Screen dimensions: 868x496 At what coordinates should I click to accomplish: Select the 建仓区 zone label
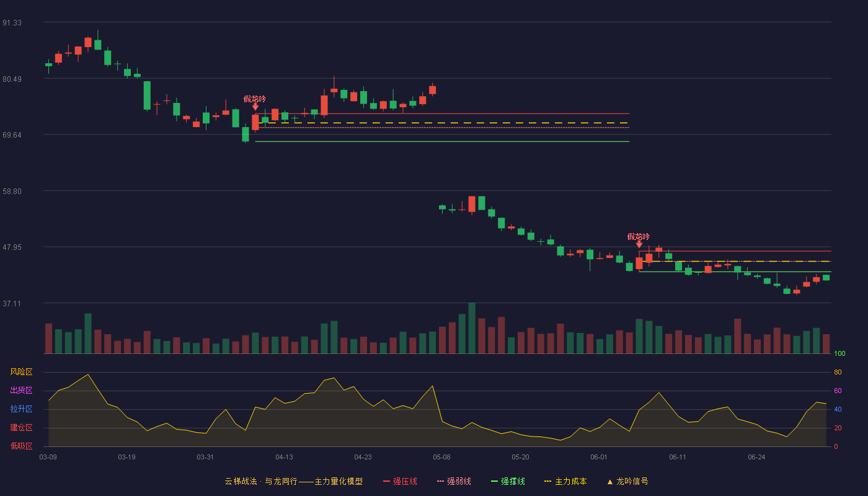pos(22,428)
